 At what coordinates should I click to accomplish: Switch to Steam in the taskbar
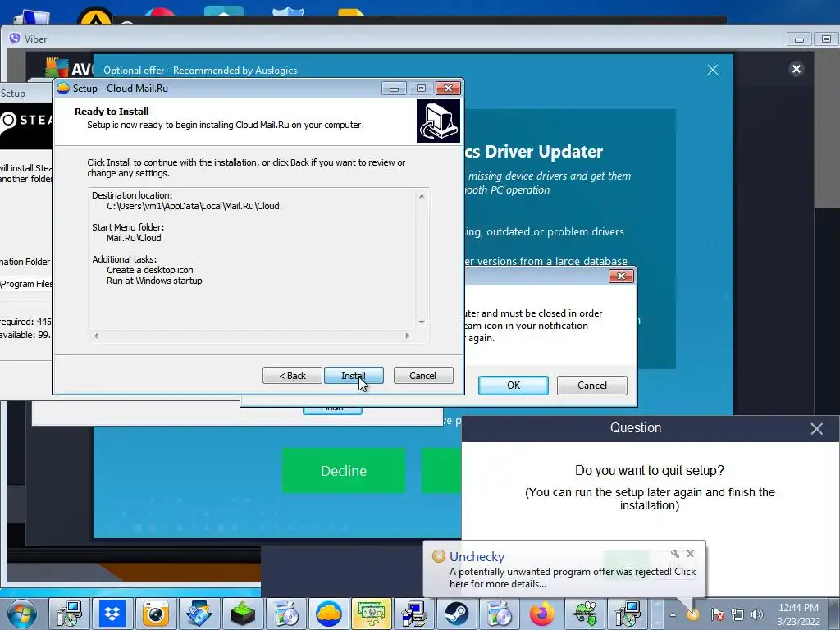[457, 614]
